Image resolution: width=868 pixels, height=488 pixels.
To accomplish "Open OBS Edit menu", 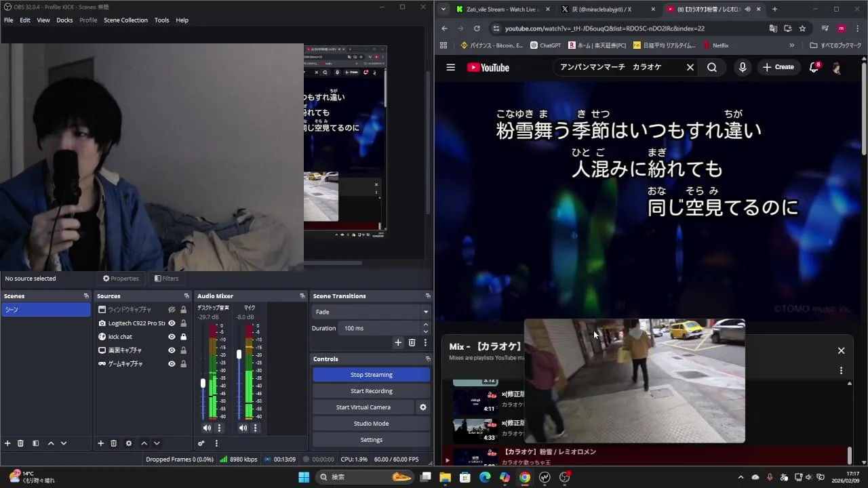I will [25, 20].
